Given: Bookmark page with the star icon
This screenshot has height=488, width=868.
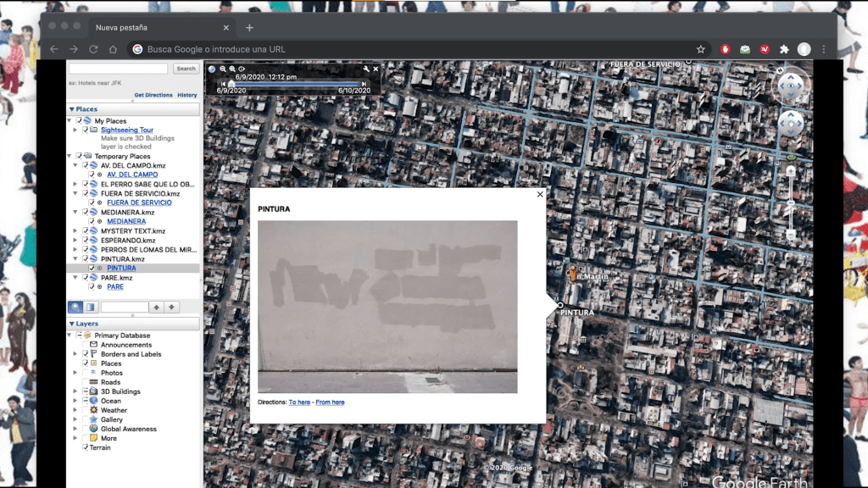Looking at the screenshot, I should point(700,49).
